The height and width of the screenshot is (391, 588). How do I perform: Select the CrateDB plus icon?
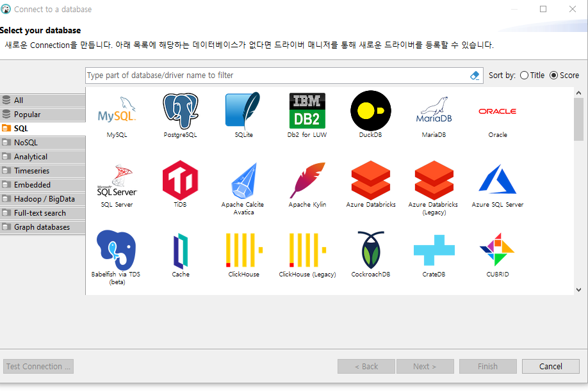(x=434, y=250)
